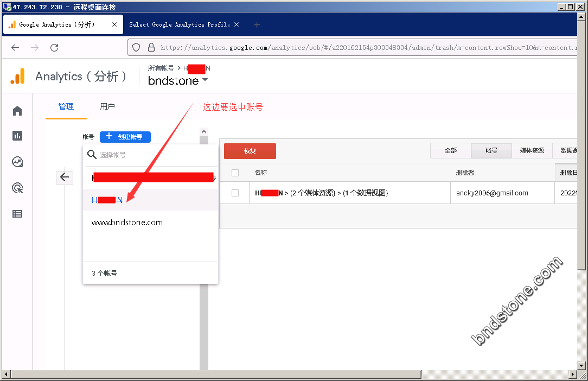Click the padlock site security icon
The height and width of the screenshot is (381, 588).
click(x=151, y=47)
